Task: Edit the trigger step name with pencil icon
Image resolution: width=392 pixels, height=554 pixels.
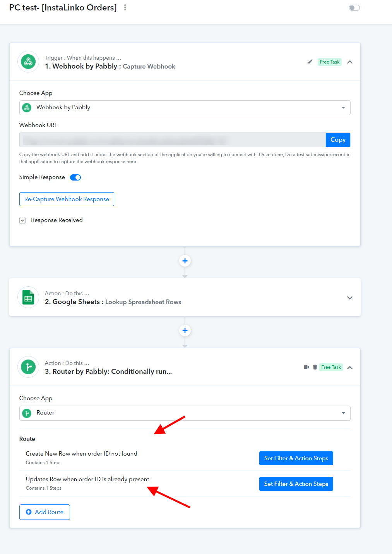Action: (x=310, y=62)
